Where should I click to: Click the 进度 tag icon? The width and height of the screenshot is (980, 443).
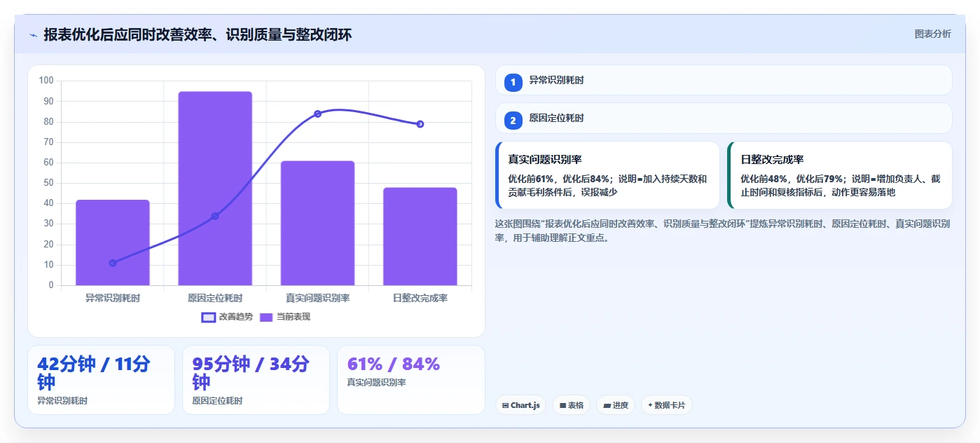click(x=607, y=405)
